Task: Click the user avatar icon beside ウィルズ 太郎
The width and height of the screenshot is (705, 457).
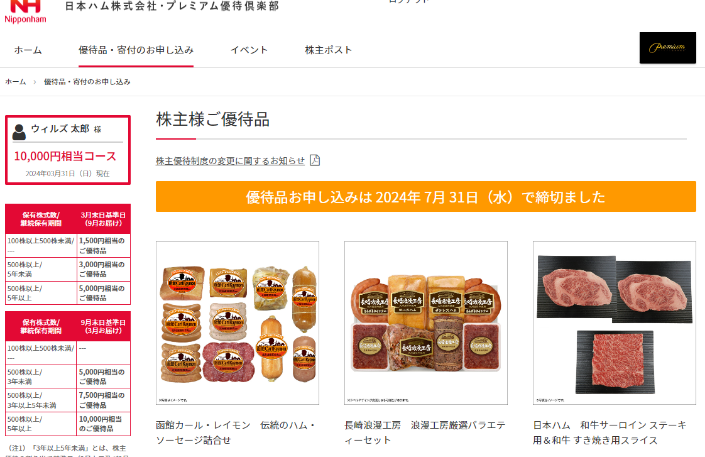Action: click(19, 132)
